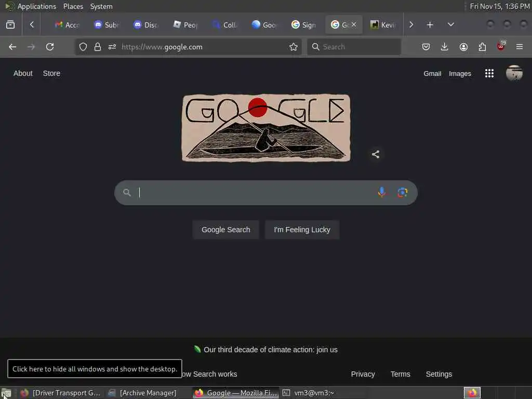Click I'm Feeling Lucky button

tap(302, 230)
